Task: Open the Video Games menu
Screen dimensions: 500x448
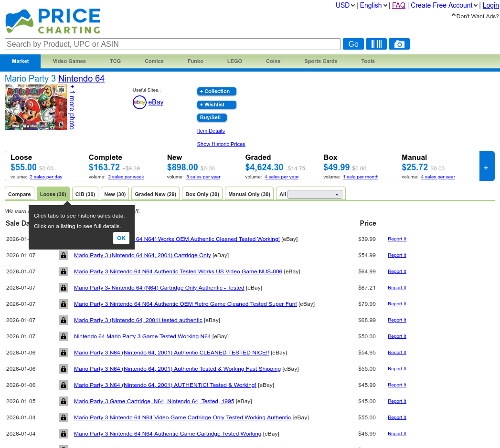Action: [69, 61]
